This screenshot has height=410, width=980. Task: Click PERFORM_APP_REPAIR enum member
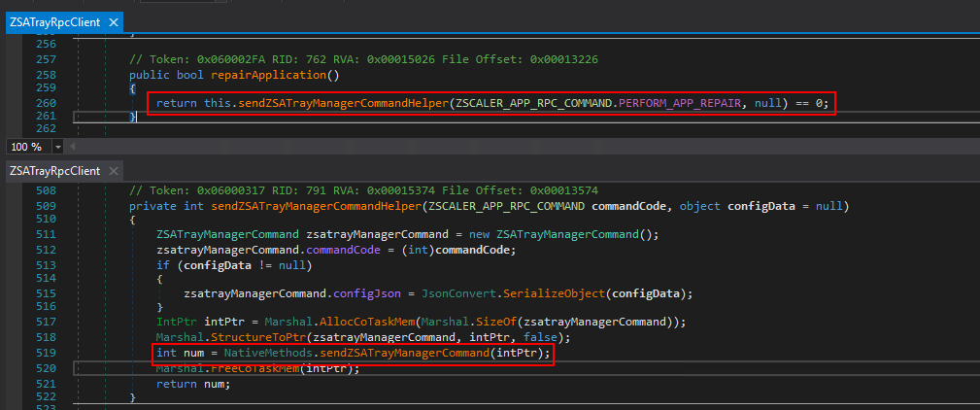point(679,103)
